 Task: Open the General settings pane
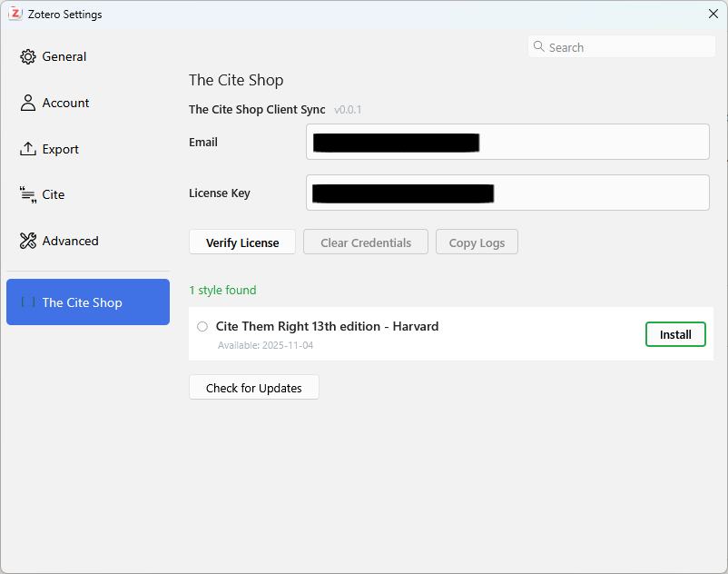tap(88, 56)
